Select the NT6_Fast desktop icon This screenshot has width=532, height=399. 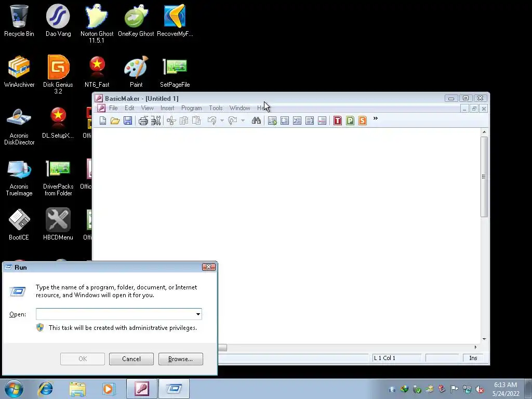[97, 71]
